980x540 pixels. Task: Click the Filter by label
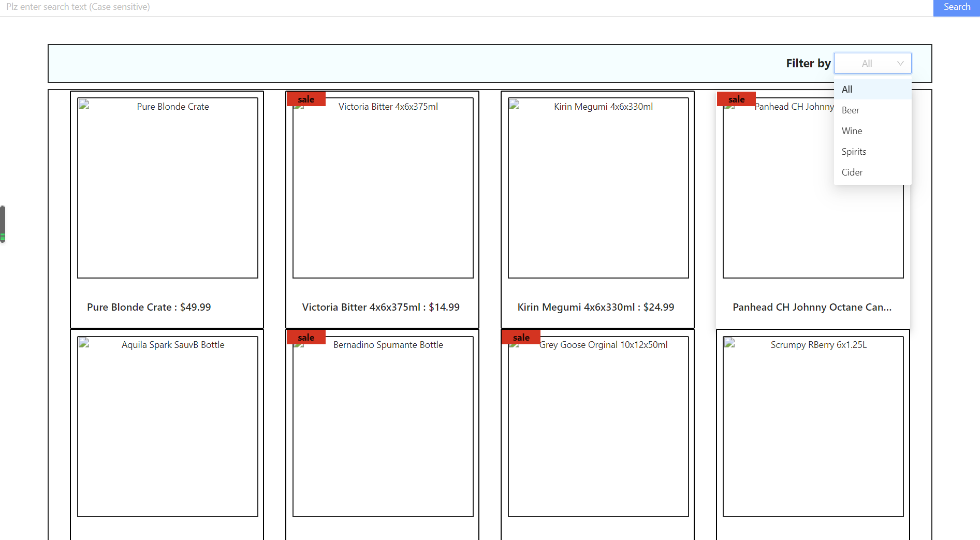(x=808, y=63)
